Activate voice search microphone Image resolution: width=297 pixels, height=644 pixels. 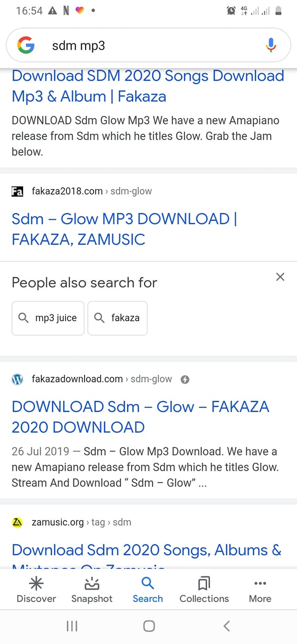click(271, 45)
